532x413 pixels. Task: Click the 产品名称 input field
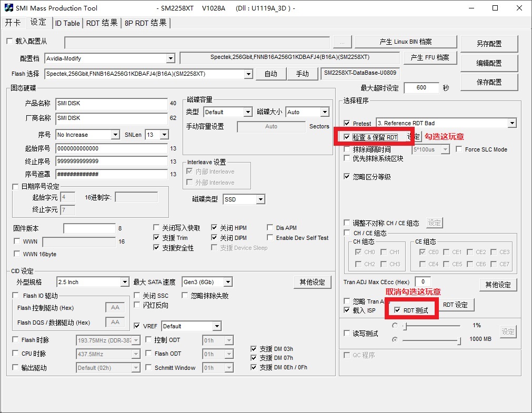click(x=111, y=104)
